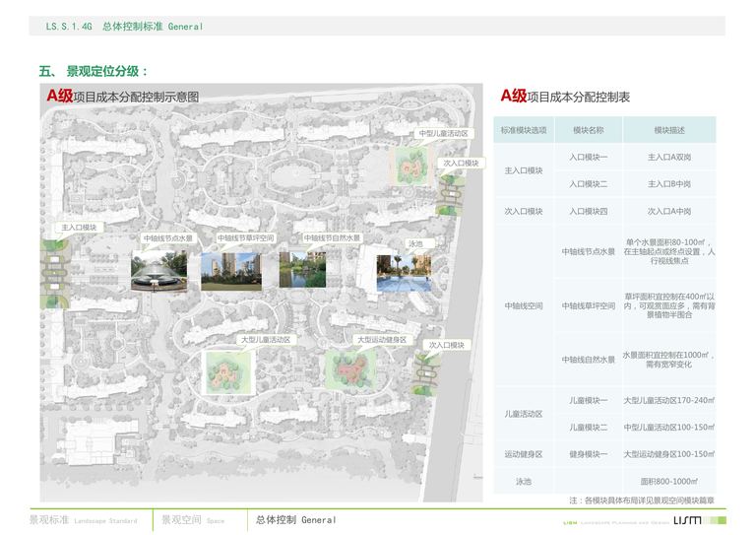Click the main entrance plan graphic at map's west edge
This screenshot has height=535, width=756.
tap(54, 273)
